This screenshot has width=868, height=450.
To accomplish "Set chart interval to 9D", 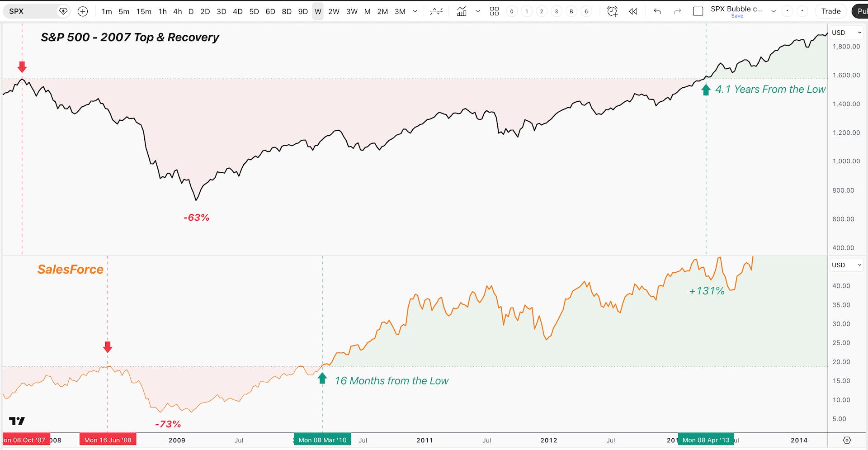I will click(x=303, y=11).
